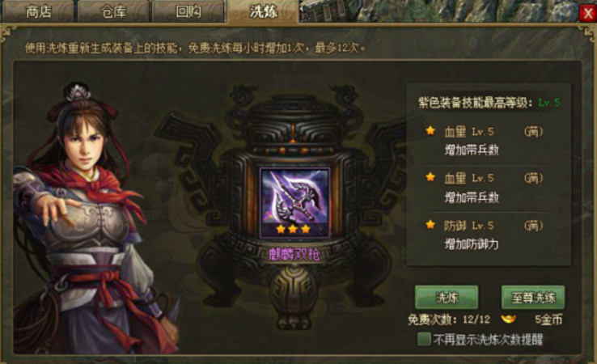Image resolution: width=597 pixels, height=364 pixels.
Task: Close the panel with red X
Action: click(x=588, y=14)
